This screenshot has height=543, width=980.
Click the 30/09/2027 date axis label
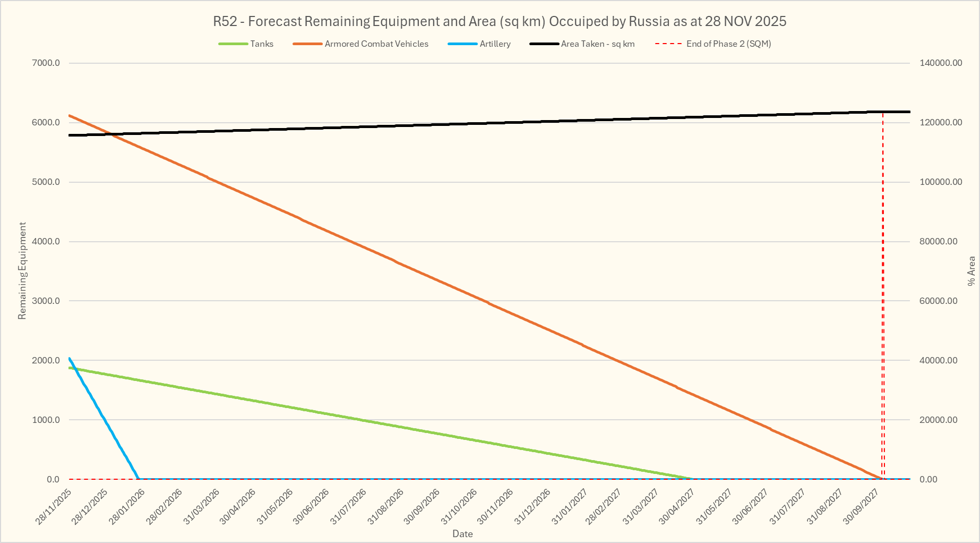pyautogui.click(x=862, y=507)
